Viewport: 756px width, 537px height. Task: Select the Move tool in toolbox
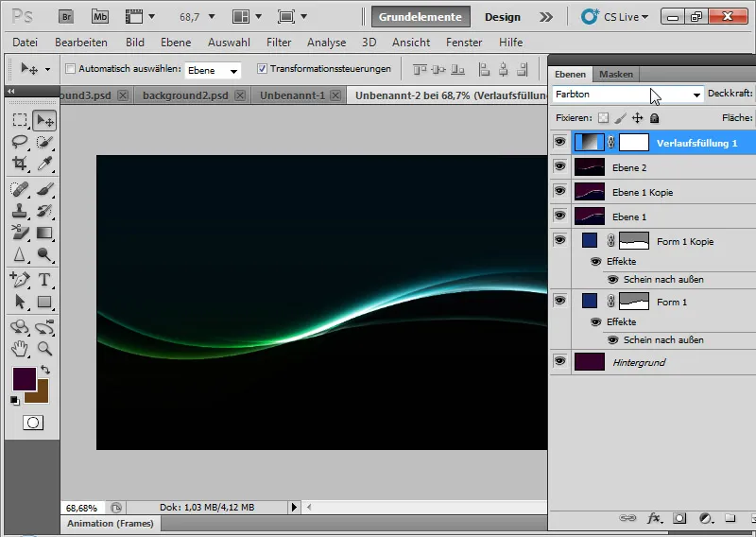(44, 121)
